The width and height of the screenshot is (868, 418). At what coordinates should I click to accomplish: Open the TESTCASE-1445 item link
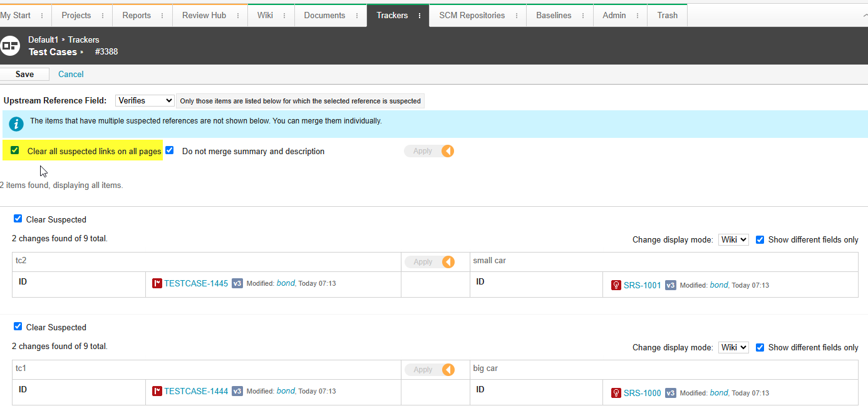[195, 283]
